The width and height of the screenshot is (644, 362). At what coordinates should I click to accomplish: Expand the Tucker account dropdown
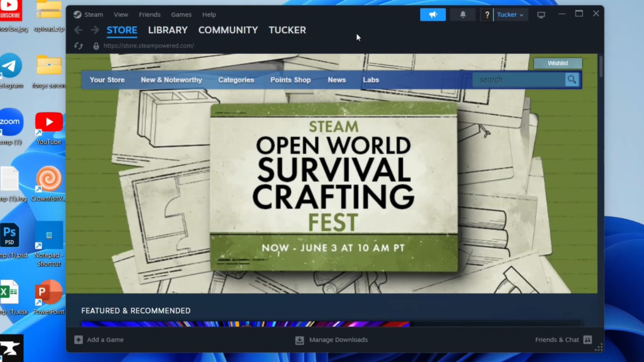tap(510, 15)
